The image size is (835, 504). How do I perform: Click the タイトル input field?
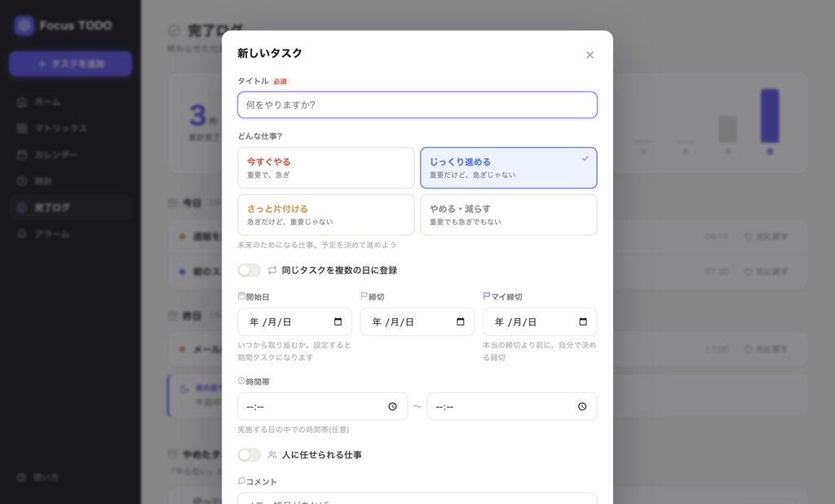tap(417, 105)
